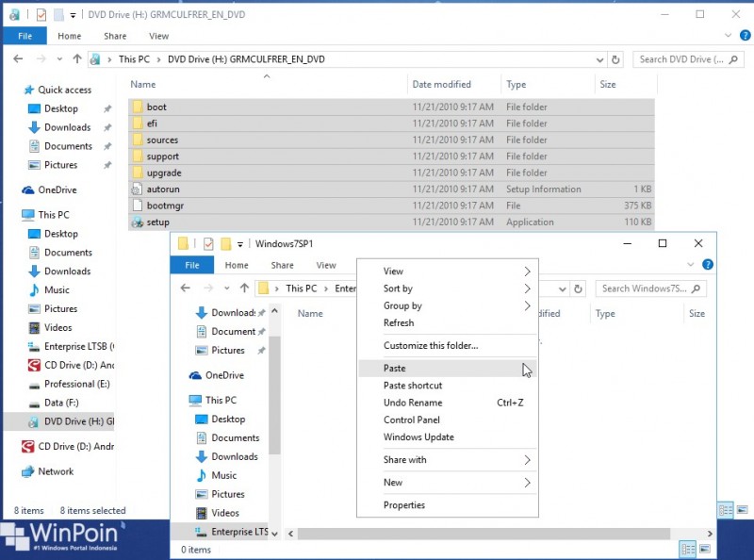The width and height of the screenshot is (754, 560).
Task: Open Videos in DVD Drive navigation pane
Action: click(x=58, y=328)
